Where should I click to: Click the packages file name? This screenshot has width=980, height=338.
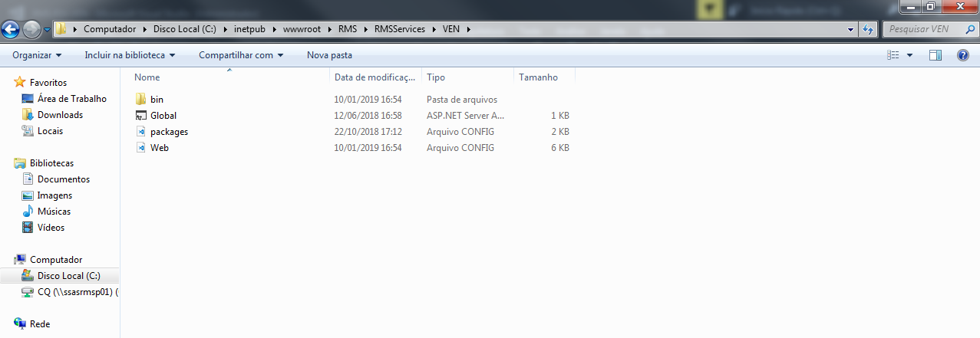point(169,132)
